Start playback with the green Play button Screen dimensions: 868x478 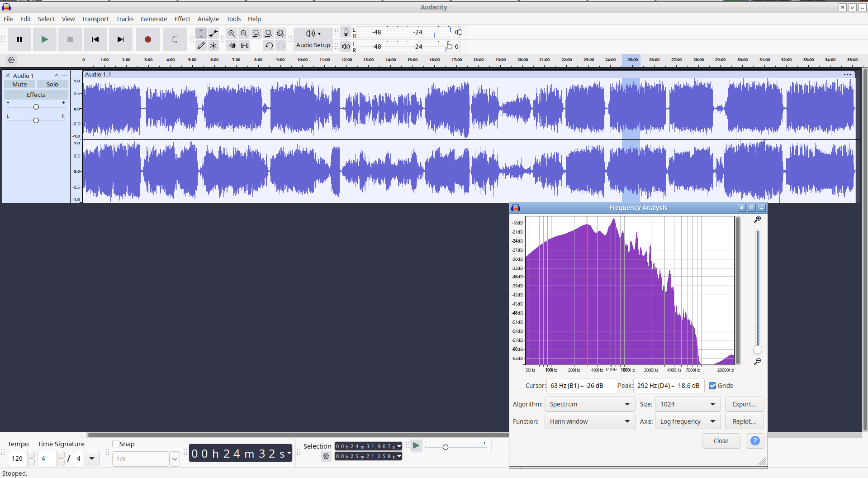[44, 39]
